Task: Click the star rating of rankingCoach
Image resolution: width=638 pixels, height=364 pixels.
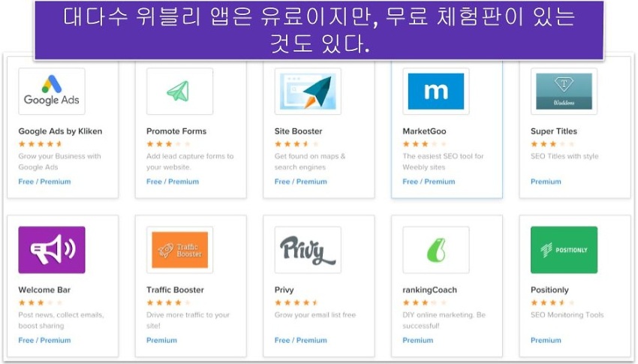Action: pos(425,302)
